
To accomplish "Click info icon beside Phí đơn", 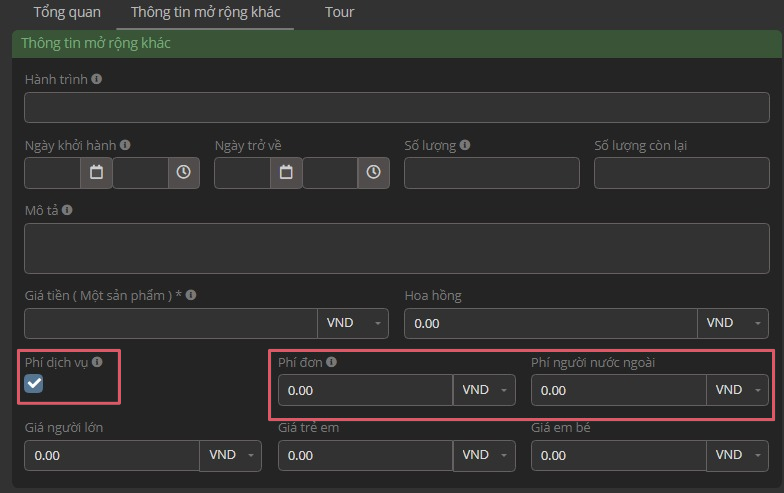I will pos(331,363).
